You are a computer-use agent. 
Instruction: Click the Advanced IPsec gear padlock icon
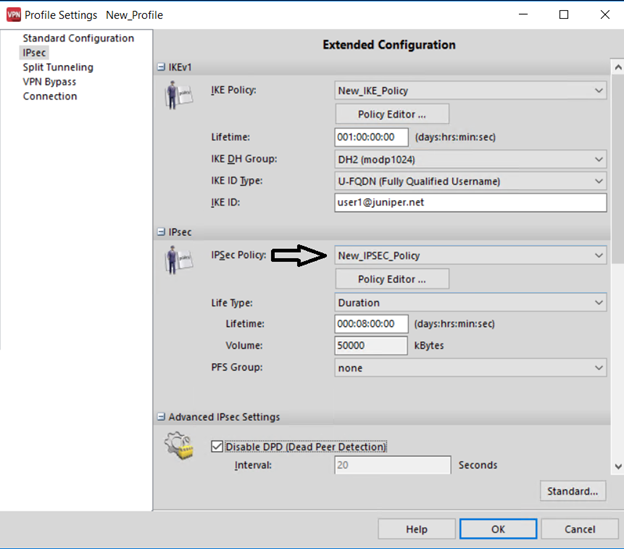[x=179, y=446]
